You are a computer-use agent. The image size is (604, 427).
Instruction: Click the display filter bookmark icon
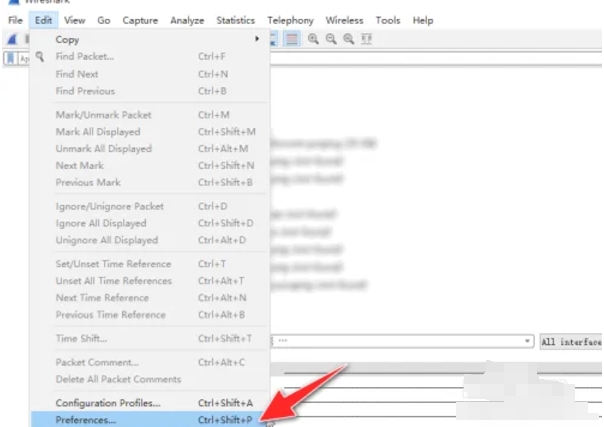tap(10, 58)
